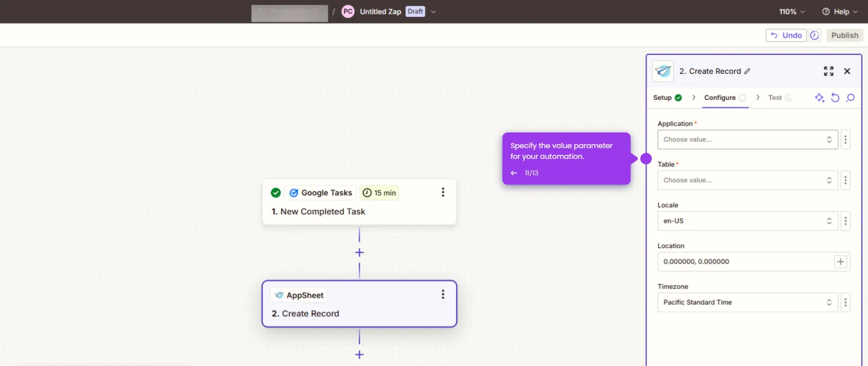Switch to the Setup tab

pyautogui.click(x=667, y=97)
